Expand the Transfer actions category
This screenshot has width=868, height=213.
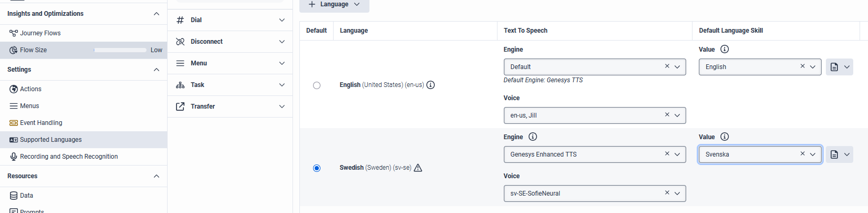point(281,106)
